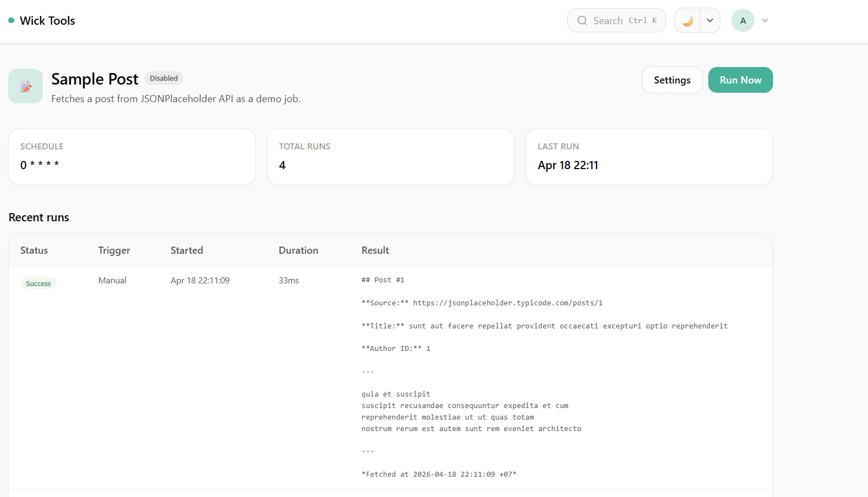Toggle dark mode with the moon icon
Viewport: 868px width, 497px height.
(687, 21)
